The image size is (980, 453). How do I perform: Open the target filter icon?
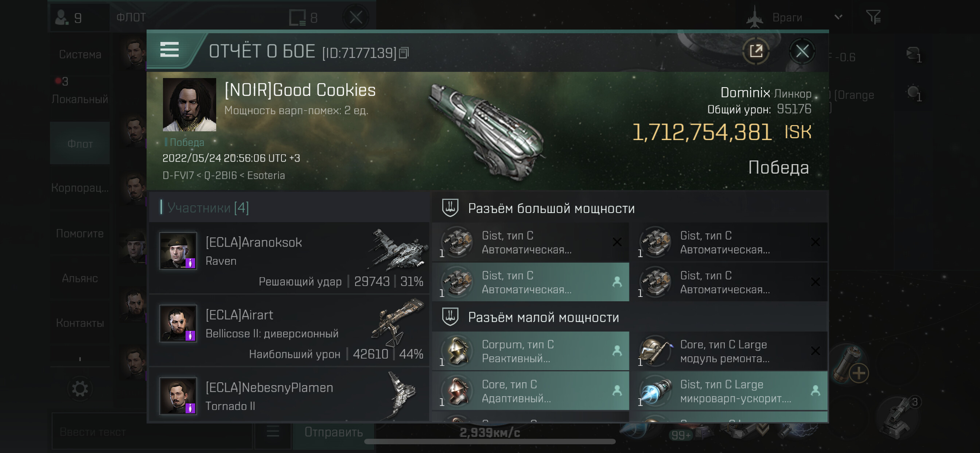click(x=873, y=17)
